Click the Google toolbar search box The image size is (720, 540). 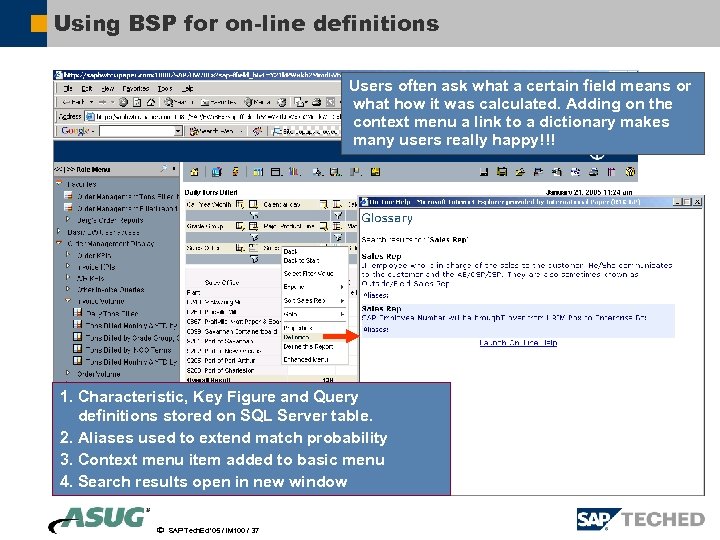[x=137, y=131]
